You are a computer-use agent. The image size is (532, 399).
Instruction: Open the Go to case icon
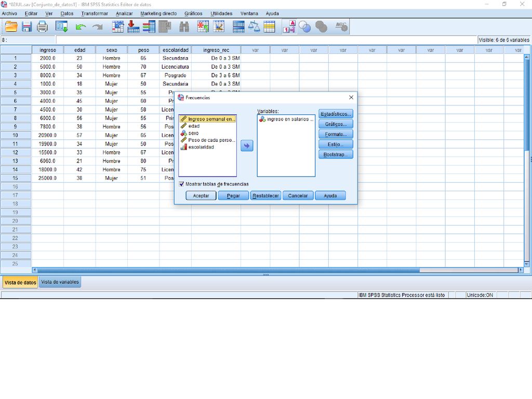coord(118,26)
